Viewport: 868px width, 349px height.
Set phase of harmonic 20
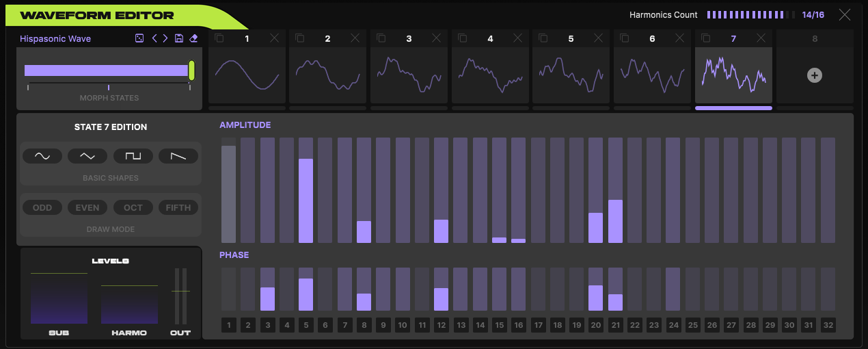pos(595,289)
